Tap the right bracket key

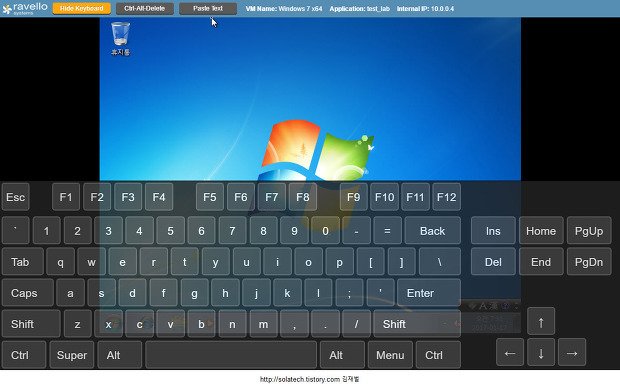401,262
